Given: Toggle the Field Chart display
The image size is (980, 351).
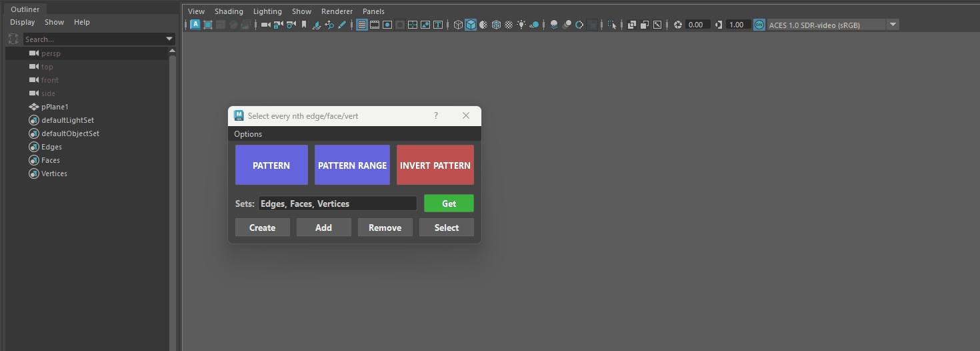Looking at the screenshot, I should (413, 25).
